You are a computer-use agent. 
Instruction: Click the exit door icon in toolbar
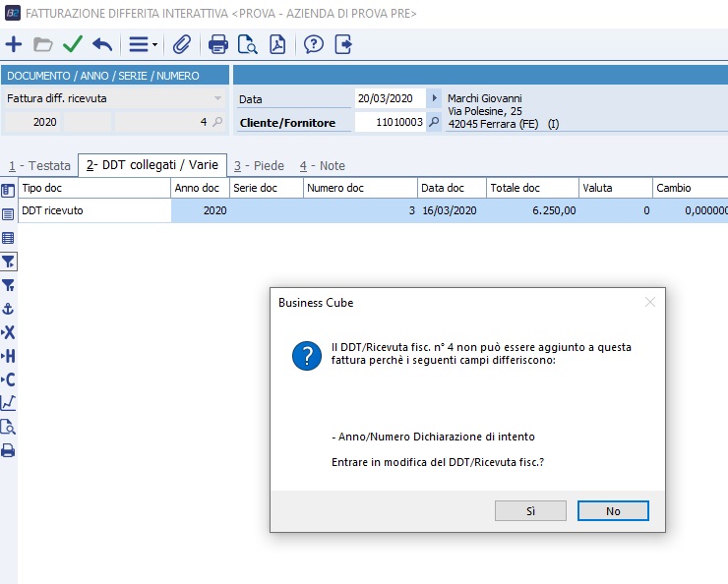point(343,44)
